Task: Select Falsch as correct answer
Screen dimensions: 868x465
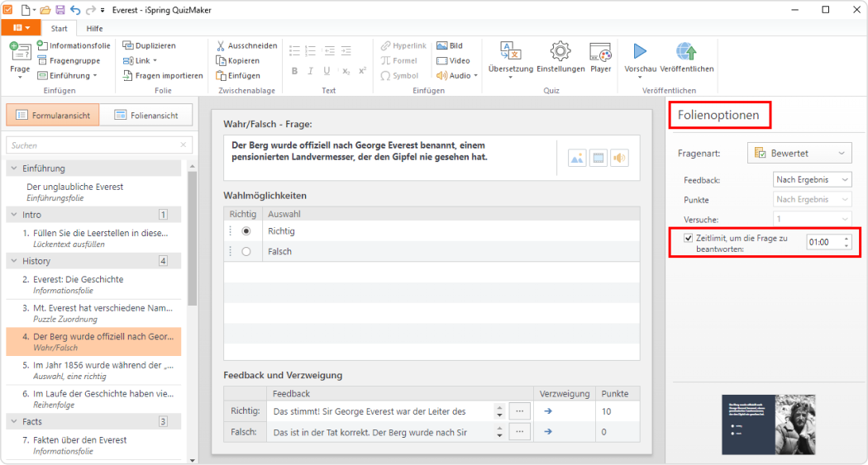Action: point(246,252)
